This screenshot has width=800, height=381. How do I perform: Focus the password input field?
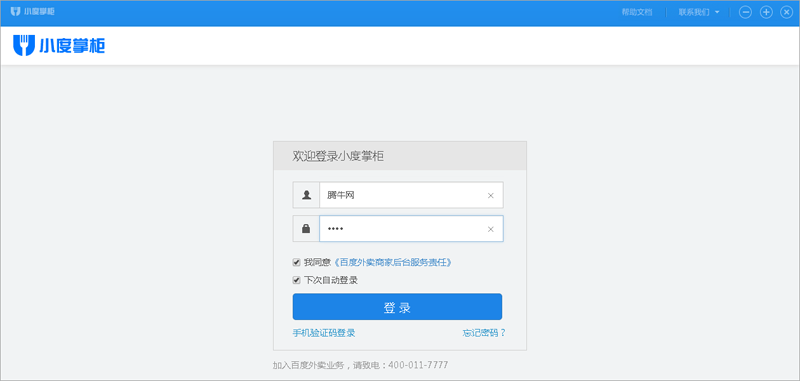[411, 228]
